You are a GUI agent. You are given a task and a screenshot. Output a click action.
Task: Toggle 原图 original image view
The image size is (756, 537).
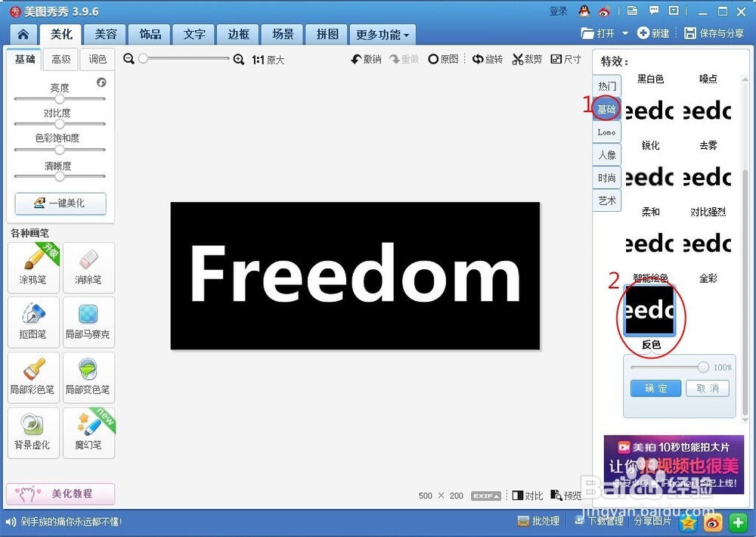[x=443, y=59]
